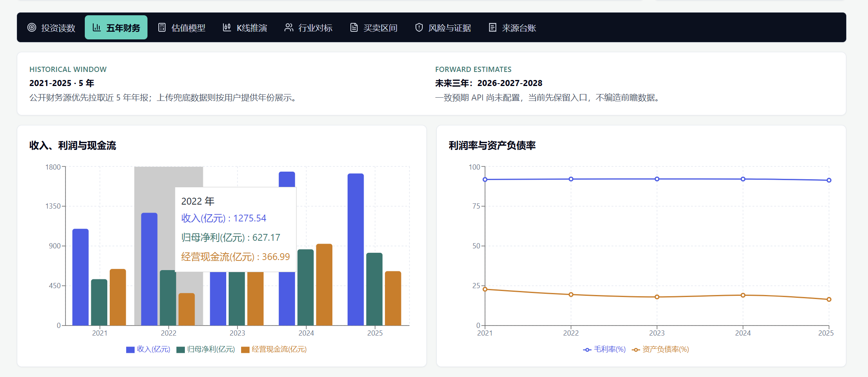Click the 2023 毛利率 line data point
Screen dimensions: 868x377
click(x=657, y=179)
